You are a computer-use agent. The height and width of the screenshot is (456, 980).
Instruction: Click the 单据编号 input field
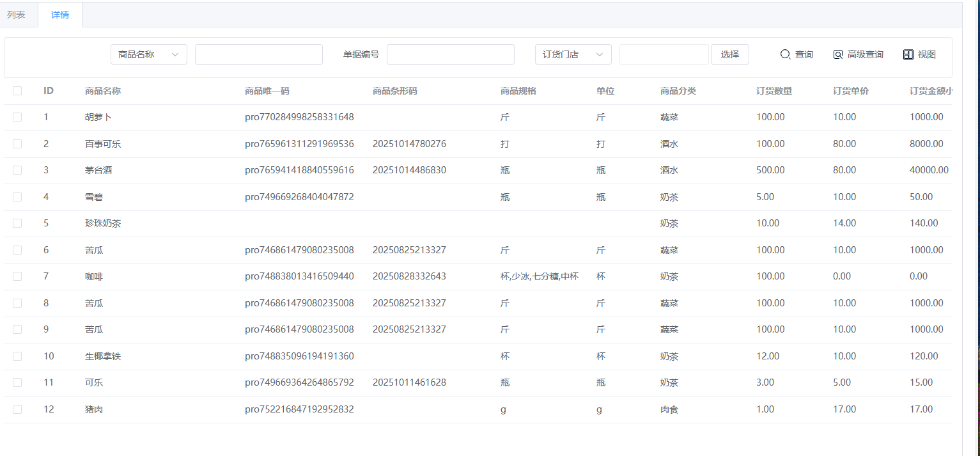[450, 54]
